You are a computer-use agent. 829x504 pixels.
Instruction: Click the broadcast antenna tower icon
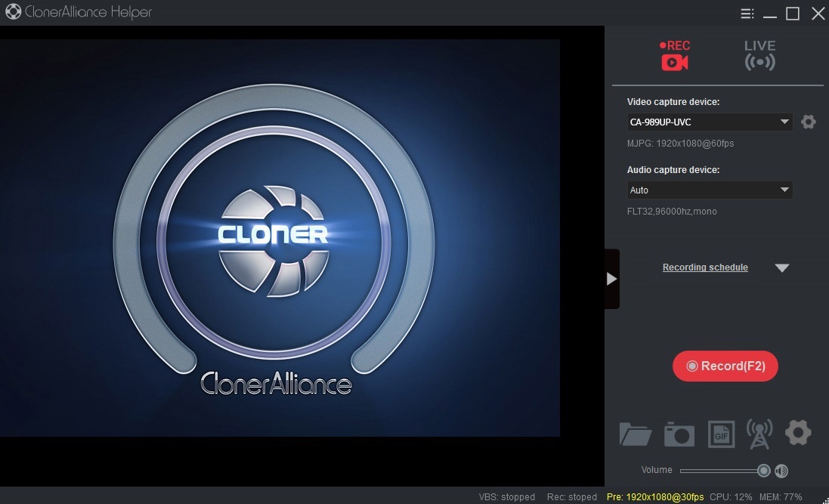759,434
